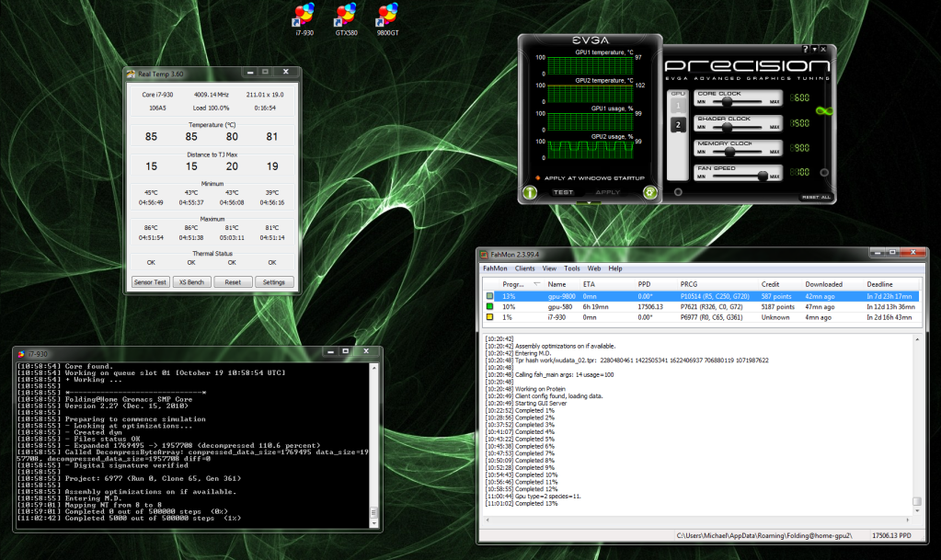The image size is (941, 560).
Task: Click the gpu-580 green status icon
Action: pyautogui.click(x=489, y=307)
